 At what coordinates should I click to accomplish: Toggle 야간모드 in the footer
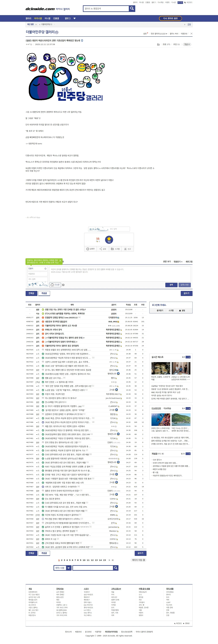pyautogui.click(x=178, y=623)
